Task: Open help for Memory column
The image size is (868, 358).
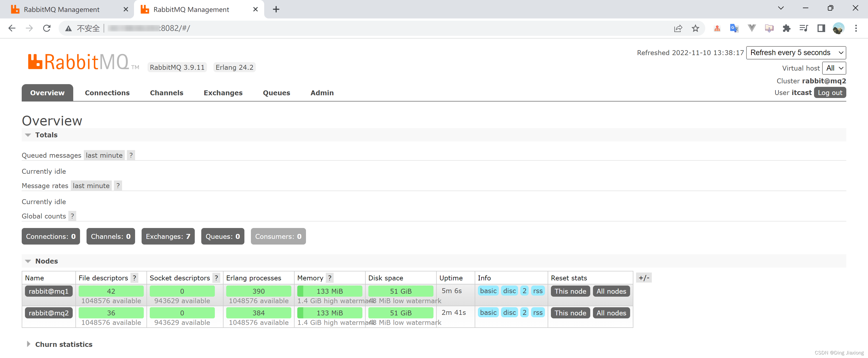Action: (x=330, y=278)
